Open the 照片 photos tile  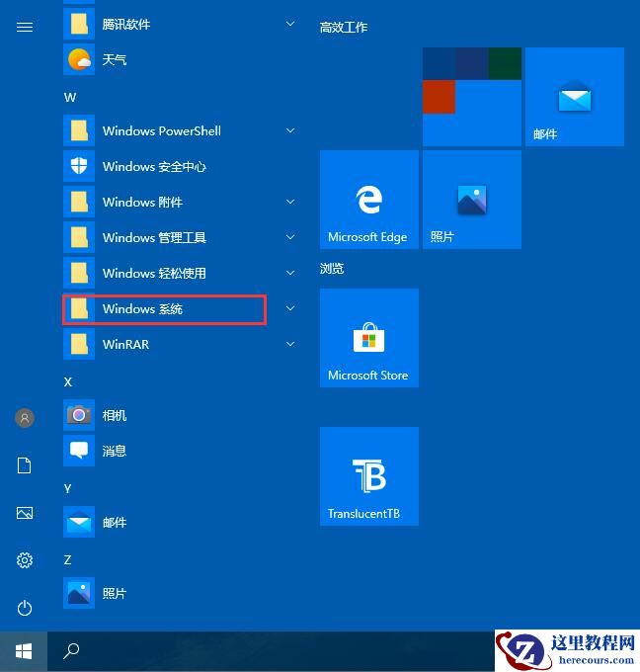click(x=472, y=200)
